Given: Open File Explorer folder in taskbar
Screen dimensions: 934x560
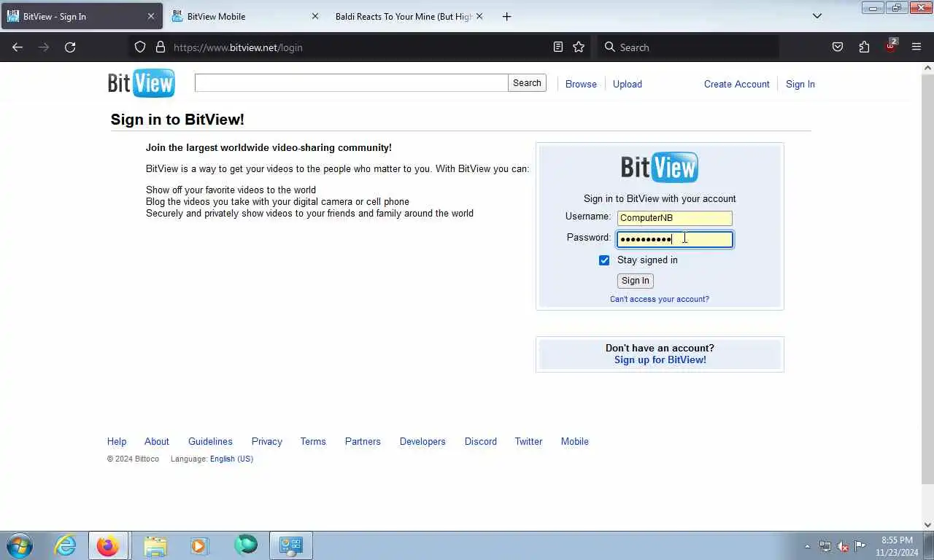Looking at the screenshot, I should point(155,545).
